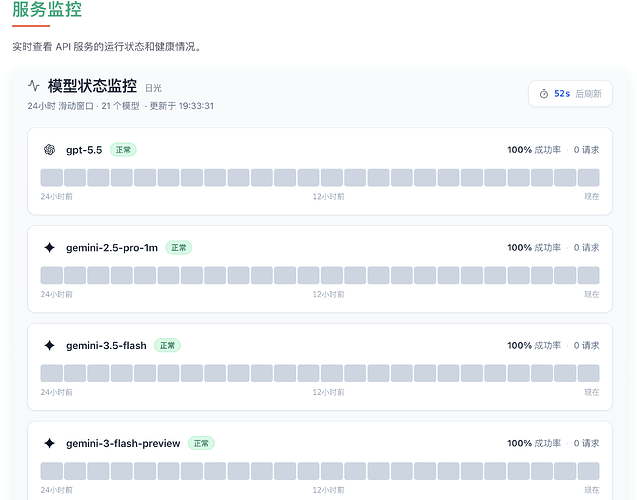
Task: Click the API service description text below the heading
Action: pos(107,47)
